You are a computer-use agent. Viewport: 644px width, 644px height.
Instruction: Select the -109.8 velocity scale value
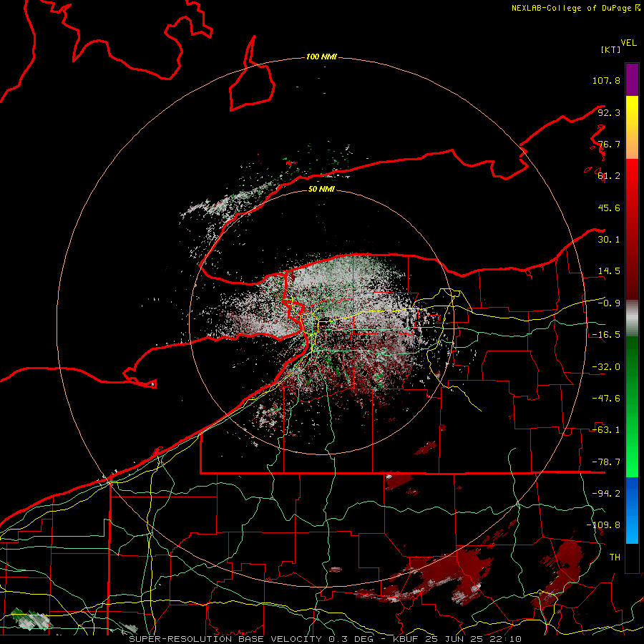tap(603, 525)
